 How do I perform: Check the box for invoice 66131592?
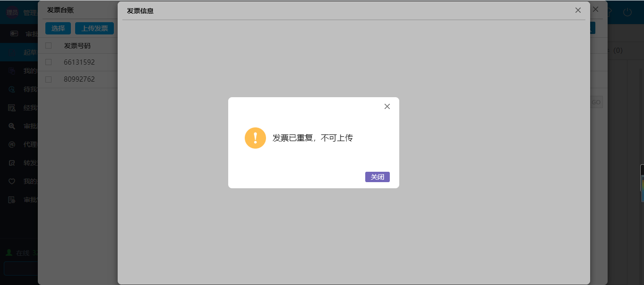(48, 62)
